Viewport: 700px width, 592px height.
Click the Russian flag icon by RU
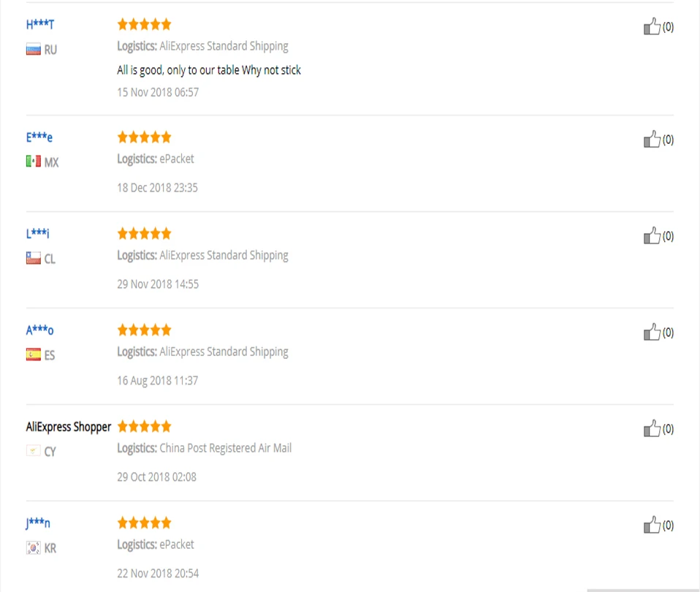34,50
